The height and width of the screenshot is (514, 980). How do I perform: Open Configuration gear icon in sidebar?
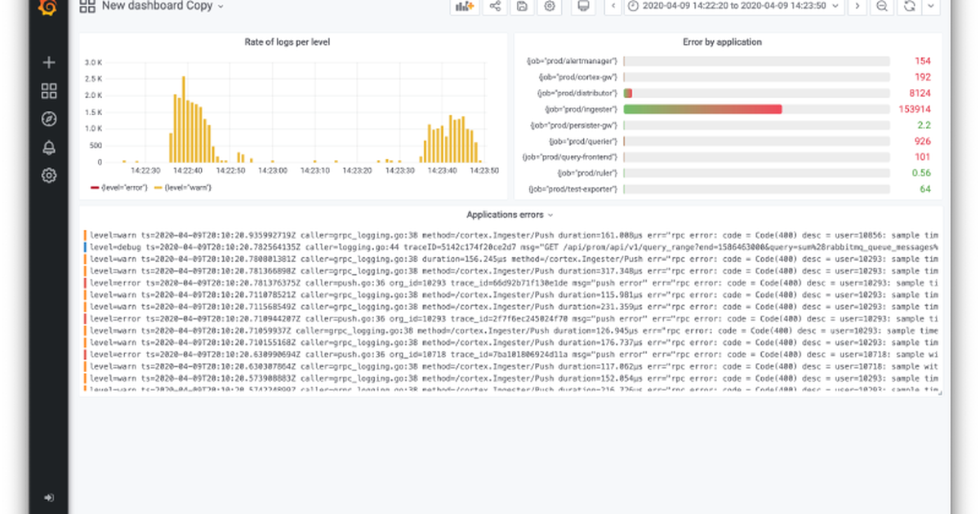(x=49, y=175)
